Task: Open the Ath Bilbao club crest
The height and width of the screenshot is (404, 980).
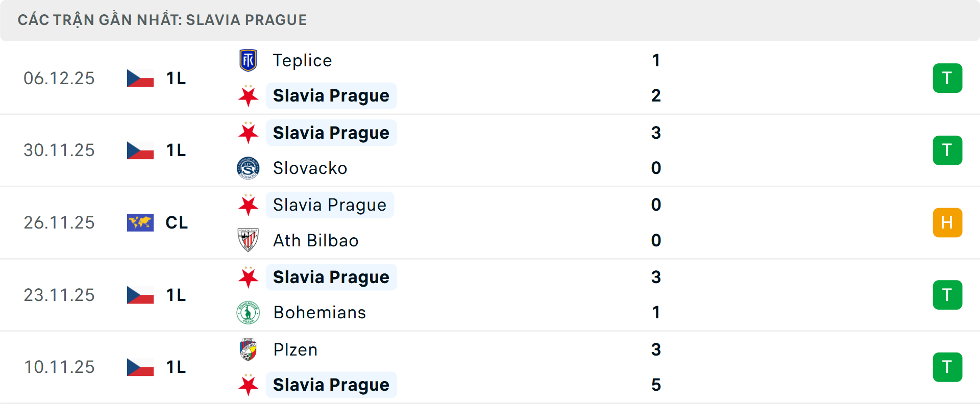Action: [x=248, y=240]
